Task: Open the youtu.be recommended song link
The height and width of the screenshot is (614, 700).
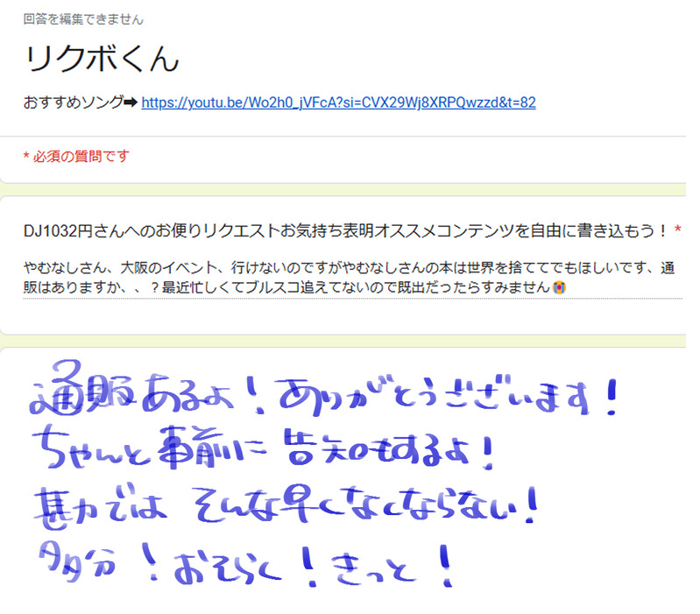Action: [338, 102]
